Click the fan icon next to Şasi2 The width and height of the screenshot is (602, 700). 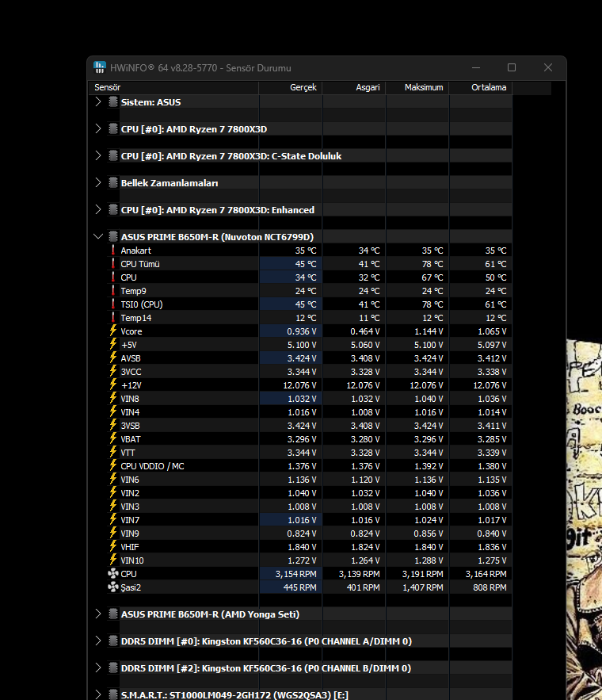(112, 587)
